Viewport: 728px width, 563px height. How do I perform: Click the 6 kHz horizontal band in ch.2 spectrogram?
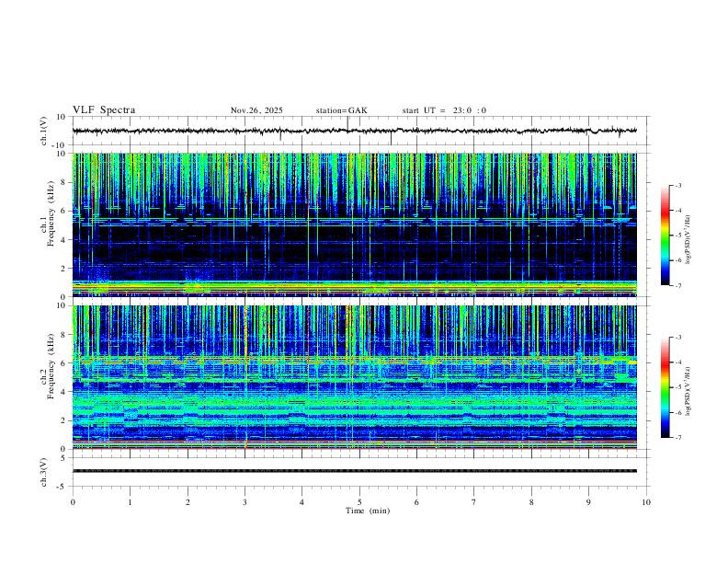pos(355,360)
